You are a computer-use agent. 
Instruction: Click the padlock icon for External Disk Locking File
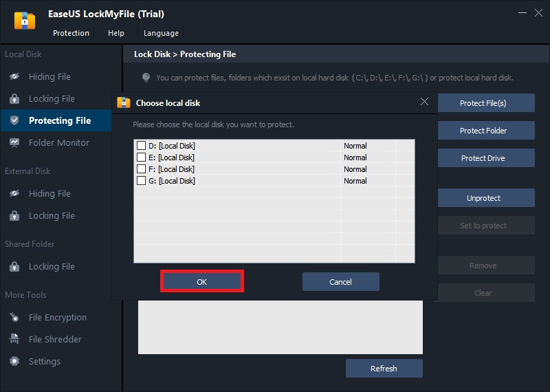tap(14, 215)
